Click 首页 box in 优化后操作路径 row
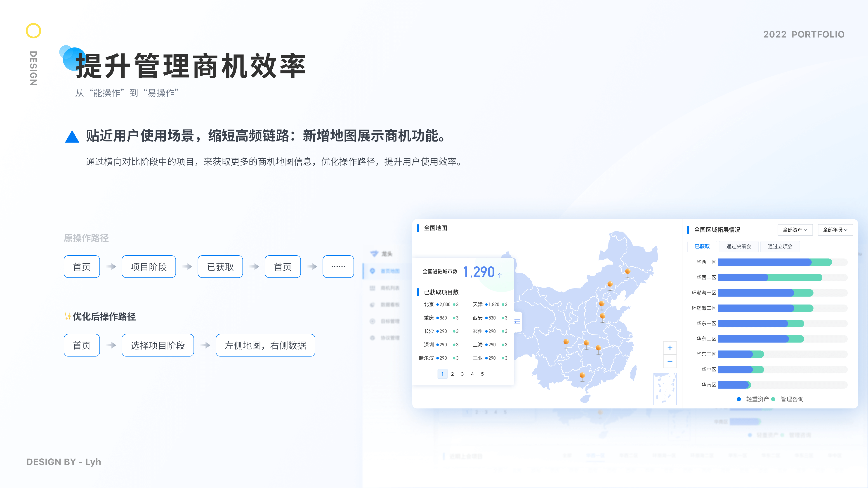The height and width of the screenshot is (488, 868). coord(82,345)
